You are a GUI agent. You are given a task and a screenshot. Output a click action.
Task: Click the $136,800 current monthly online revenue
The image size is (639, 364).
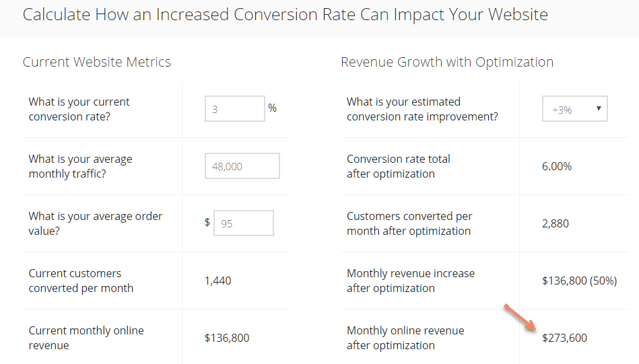[x=227, y=338]
